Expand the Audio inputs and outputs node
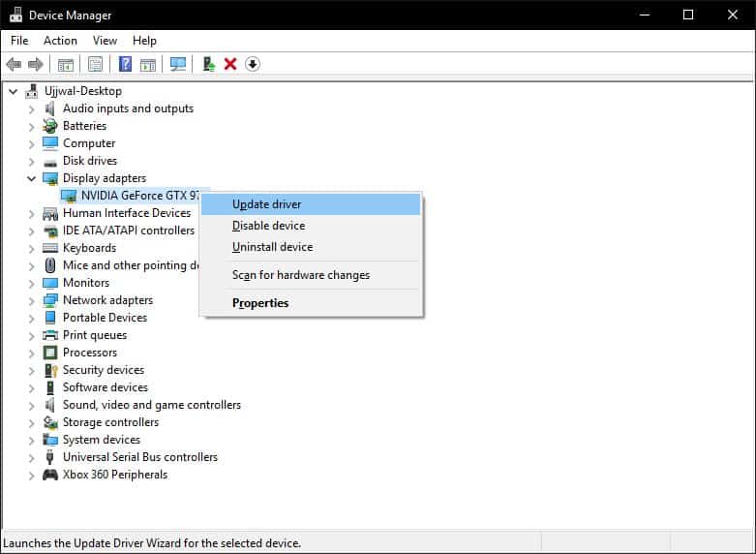This screenshot has height=554, width=756. tap(31, 109)
